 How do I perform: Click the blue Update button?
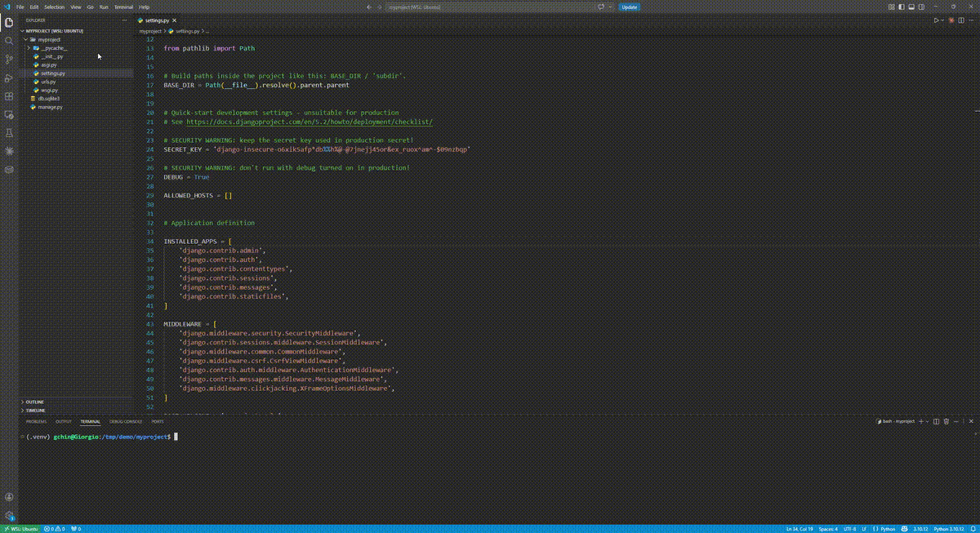[629, 7]
